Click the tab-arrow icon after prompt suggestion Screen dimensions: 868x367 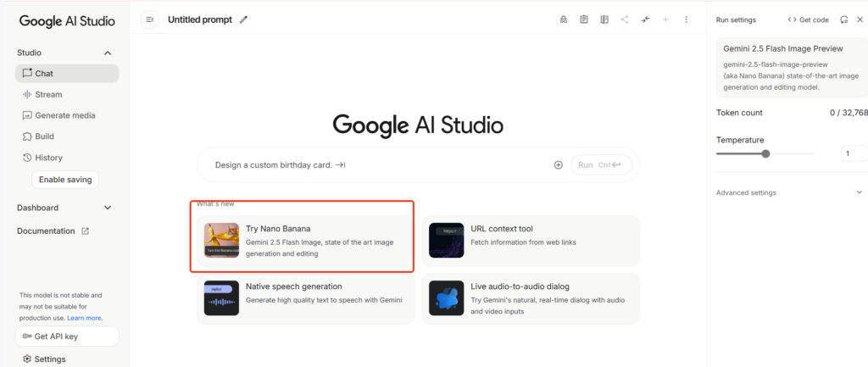341,165
